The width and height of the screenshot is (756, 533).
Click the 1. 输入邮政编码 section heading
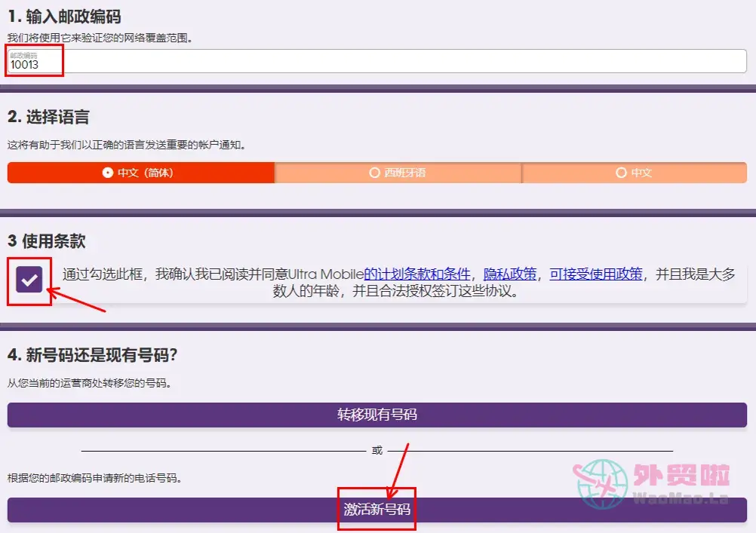[64, 17]
